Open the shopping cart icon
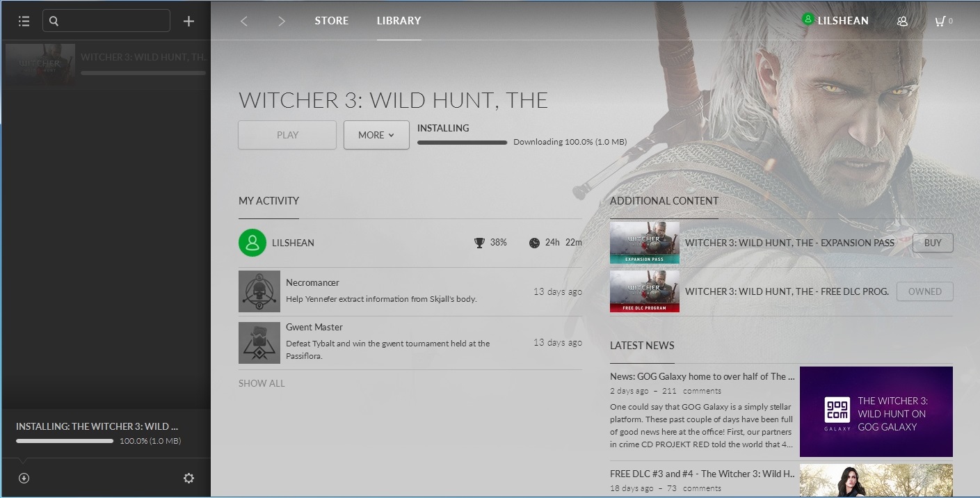This screenshot has width=980, height=498. point(940,21)
